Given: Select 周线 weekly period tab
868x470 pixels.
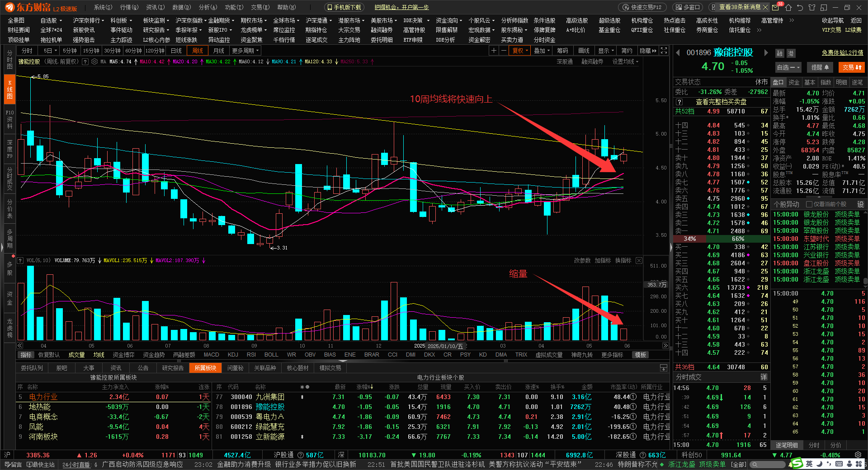Looking at the screenshot, I should [198, 51].
